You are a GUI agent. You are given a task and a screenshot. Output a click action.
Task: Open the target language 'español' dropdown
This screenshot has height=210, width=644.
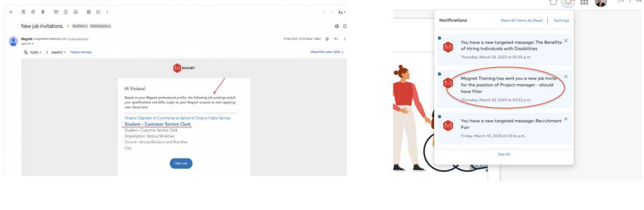pos(58,52)
